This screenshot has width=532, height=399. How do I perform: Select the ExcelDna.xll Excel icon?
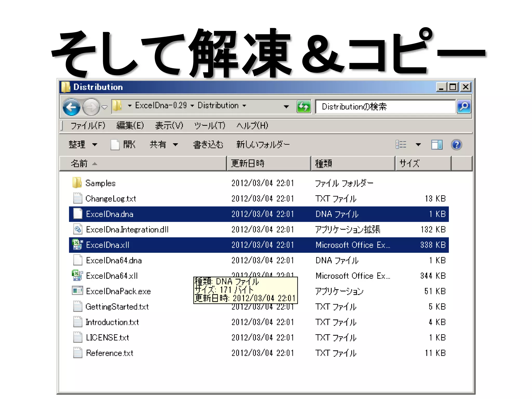point(77,244)
